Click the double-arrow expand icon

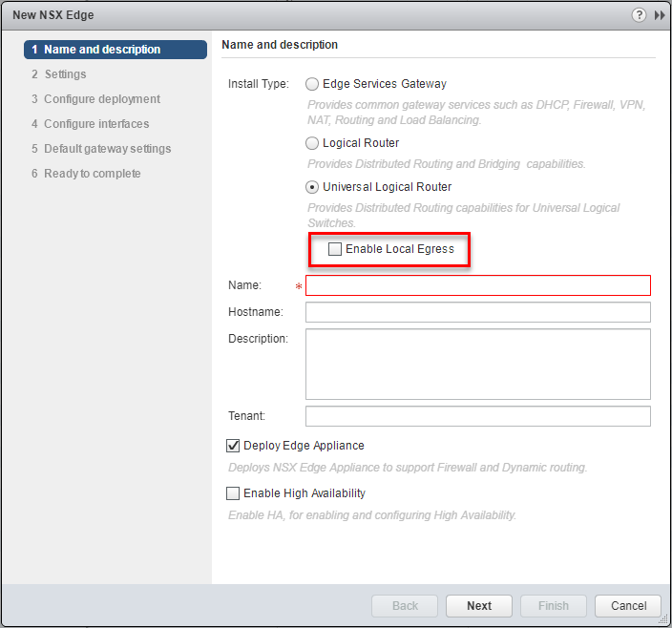click(659, 15)
